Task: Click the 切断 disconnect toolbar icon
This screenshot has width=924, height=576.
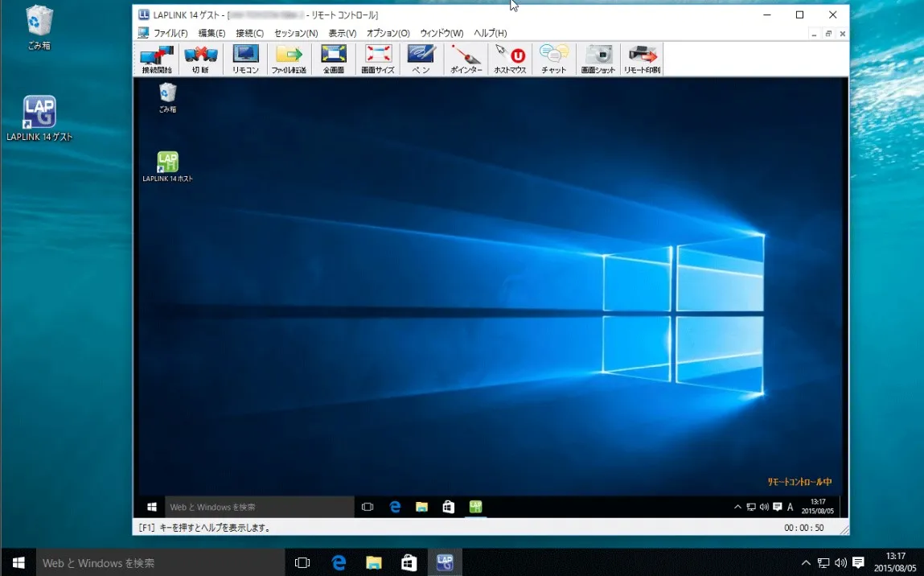Action: pos(201,59)
